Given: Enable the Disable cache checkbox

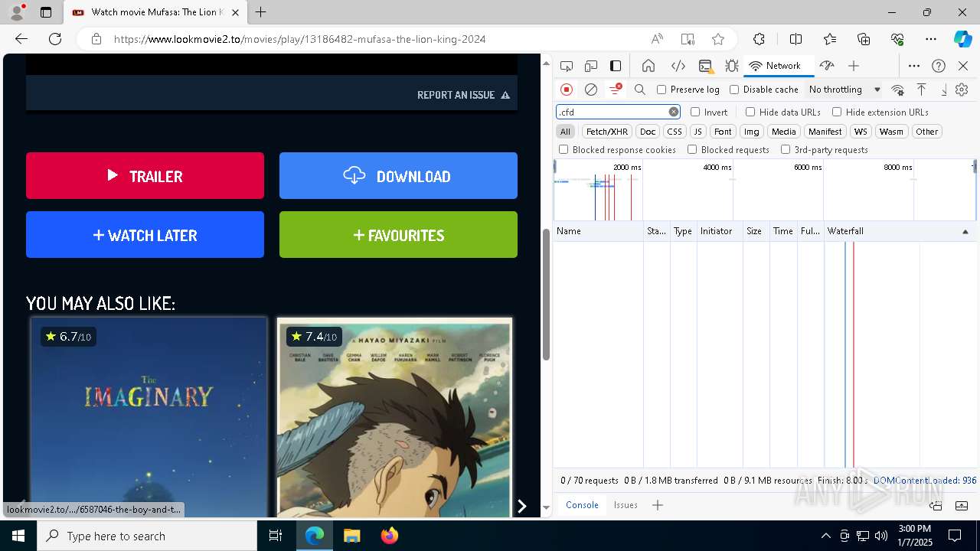Looking at the screenshot, I should pos(734,90).
